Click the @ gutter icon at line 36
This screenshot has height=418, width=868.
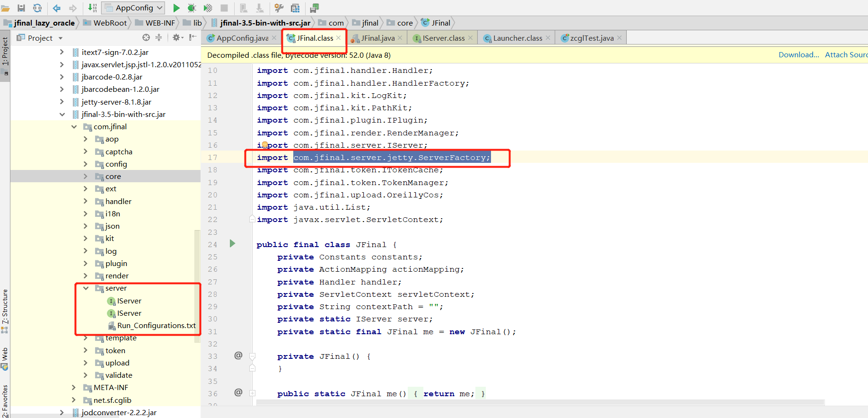[238, 392]
